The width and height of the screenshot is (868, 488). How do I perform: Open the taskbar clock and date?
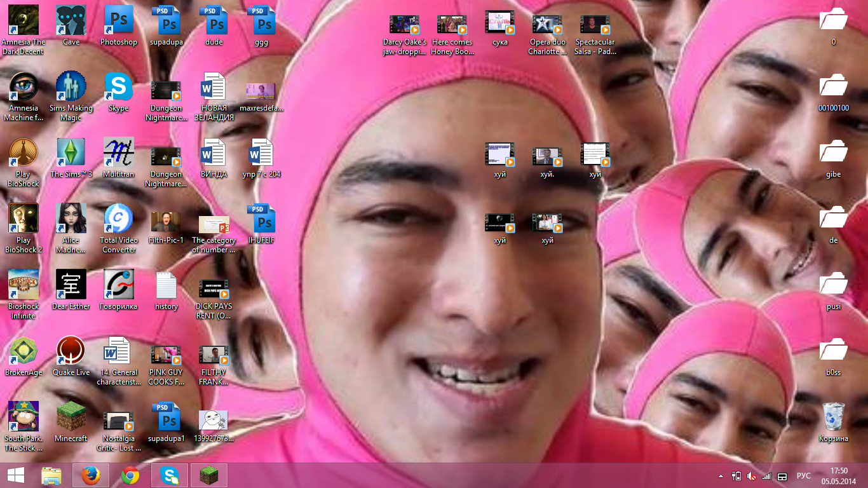(x=839, y=475)
